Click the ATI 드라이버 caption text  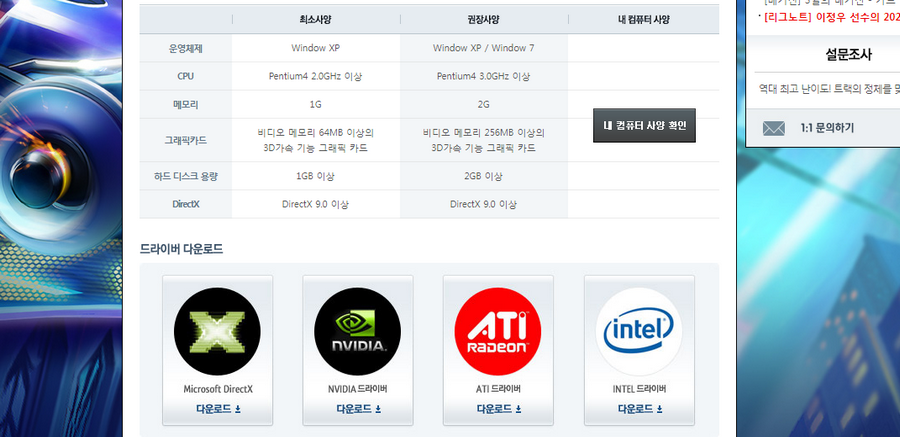498,389
